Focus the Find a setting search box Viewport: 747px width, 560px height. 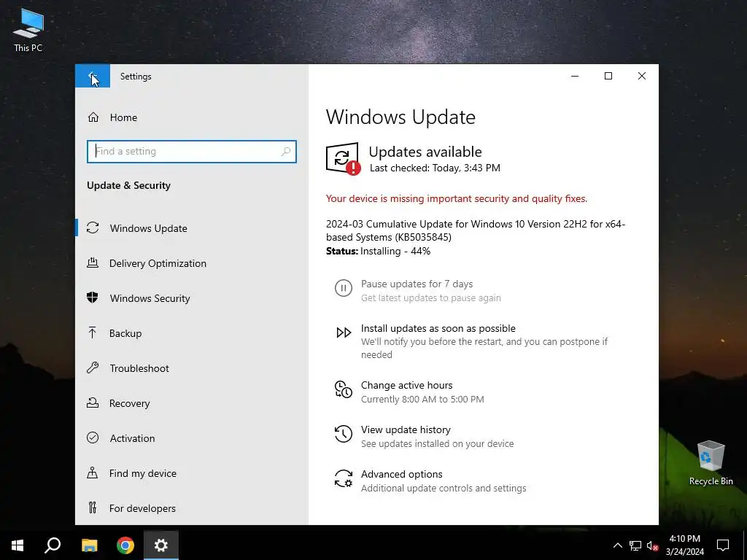(192, 152)
